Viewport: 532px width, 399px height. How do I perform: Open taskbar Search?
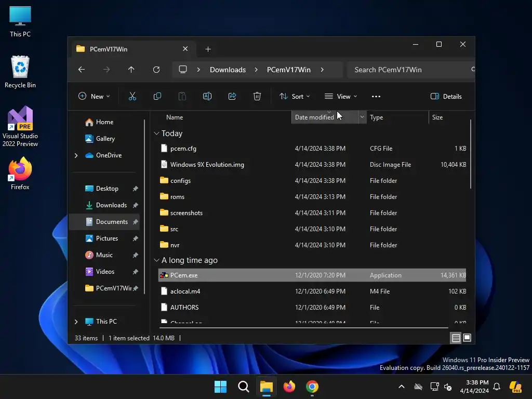(x=243, y=387)
